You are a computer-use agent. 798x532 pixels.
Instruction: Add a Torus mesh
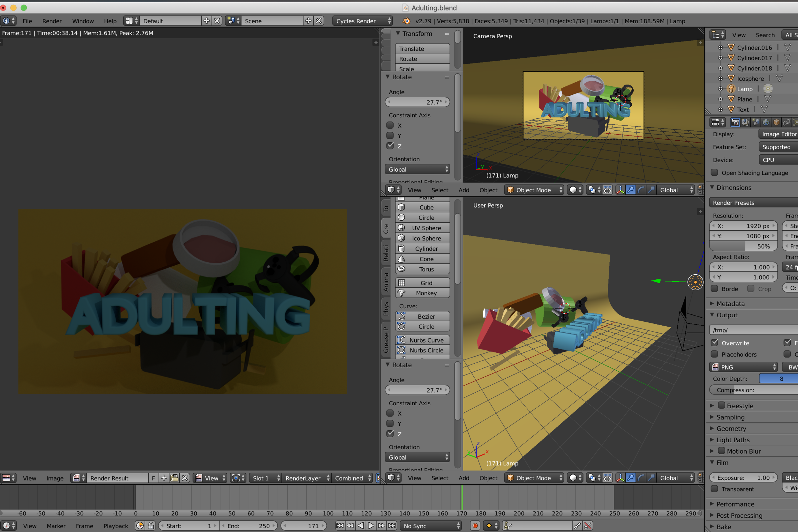point(422,269)
